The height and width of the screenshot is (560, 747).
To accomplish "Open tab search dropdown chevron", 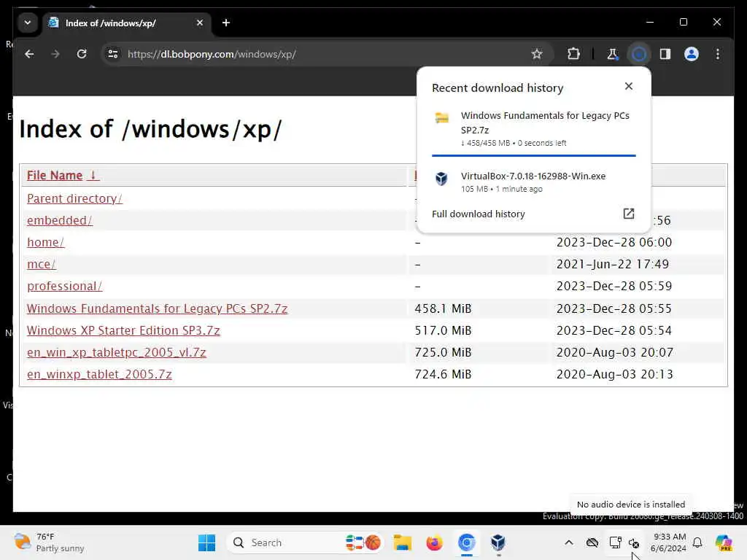I will coord(28,23).
